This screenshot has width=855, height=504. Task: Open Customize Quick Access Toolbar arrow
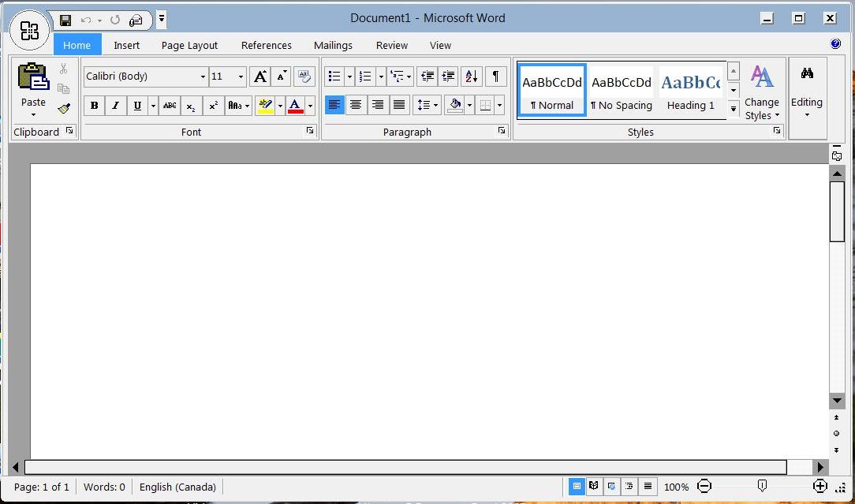(x=162, y=19)
